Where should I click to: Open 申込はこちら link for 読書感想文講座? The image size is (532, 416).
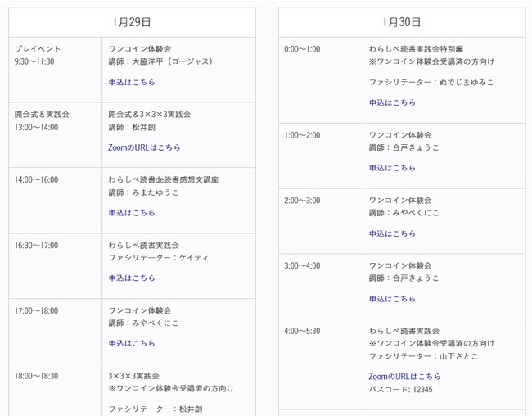click(x=132, y=213)
